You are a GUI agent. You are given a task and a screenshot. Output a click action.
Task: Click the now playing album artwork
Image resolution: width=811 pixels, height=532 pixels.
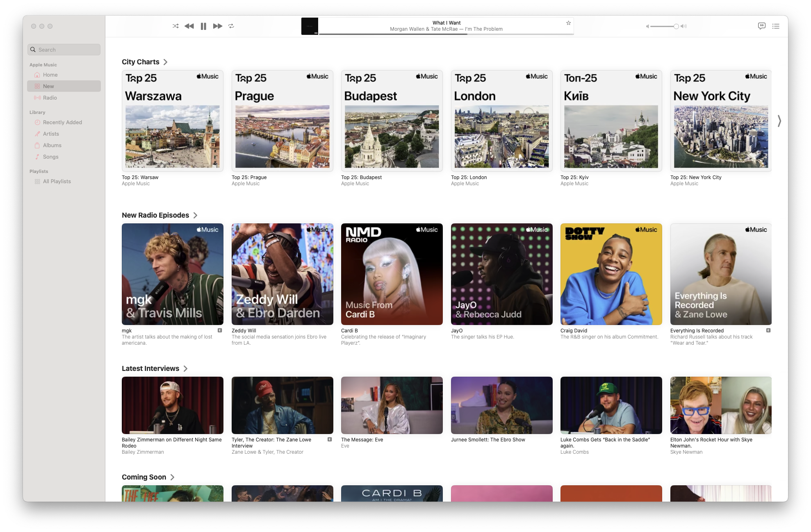click(310, 26)
